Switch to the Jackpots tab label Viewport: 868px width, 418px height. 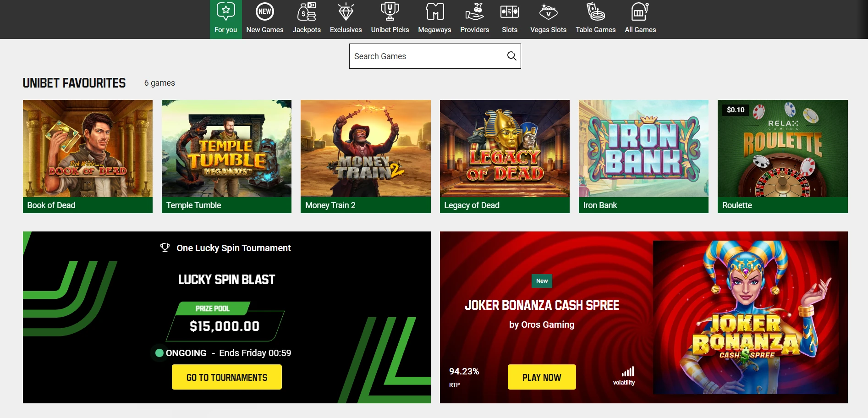(x=307, y=30)
